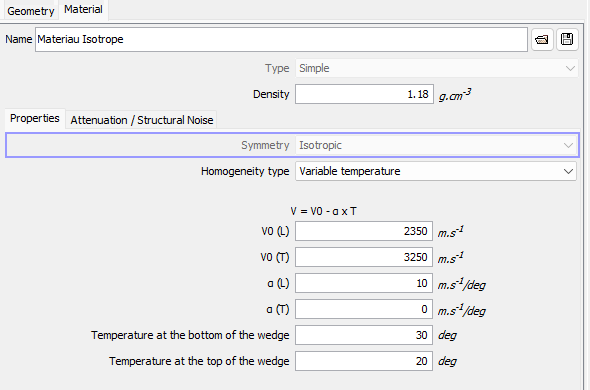Viewport: 590px width, 390px height.
Task: Click the V0 (L) velocity field
Action: pos(364,231)
